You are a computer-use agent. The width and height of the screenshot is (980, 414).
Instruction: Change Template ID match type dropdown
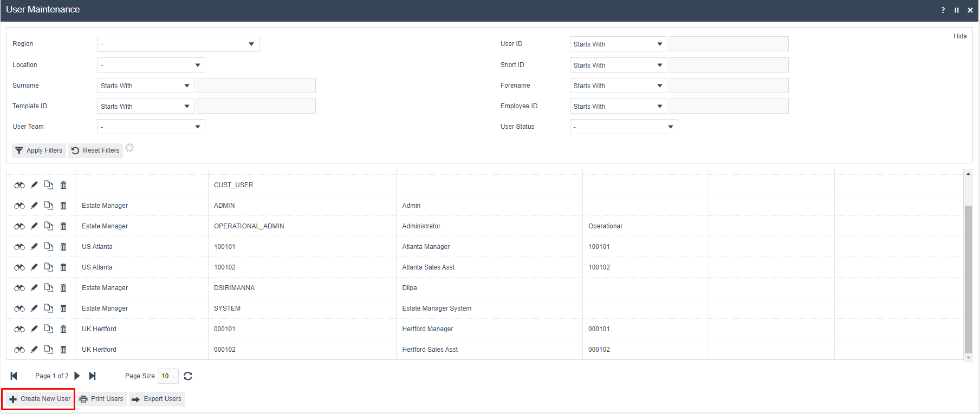(x=146, y=106)
